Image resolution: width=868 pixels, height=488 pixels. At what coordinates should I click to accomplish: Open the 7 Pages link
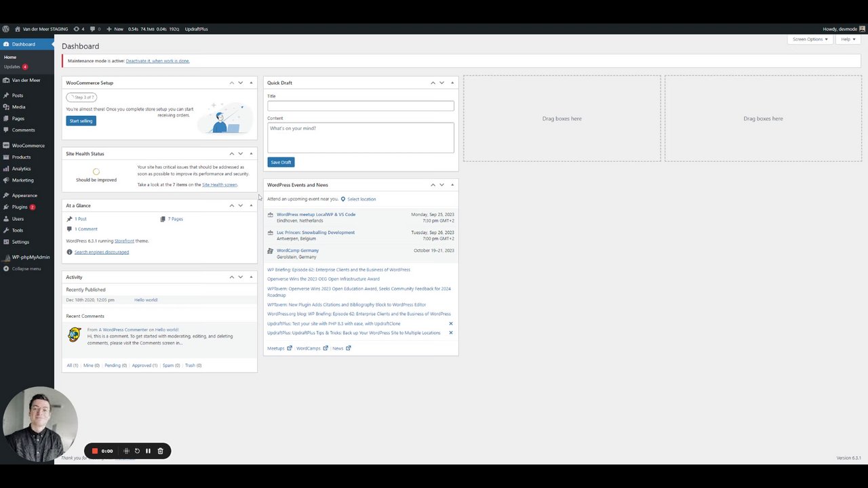point(176,219)
